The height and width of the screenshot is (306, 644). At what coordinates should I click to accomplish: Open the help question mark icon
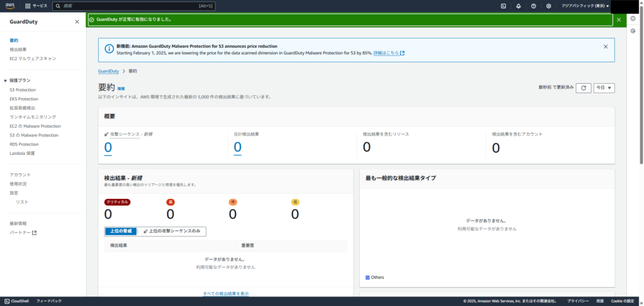click(x=533, y=6)
